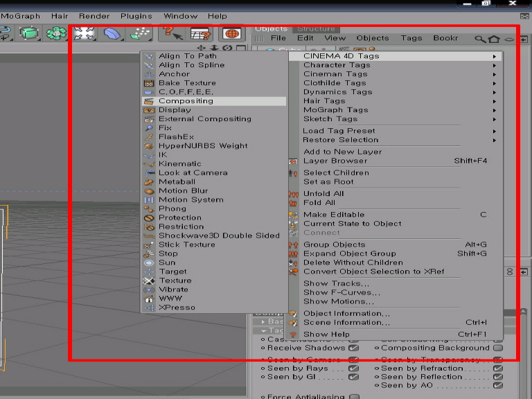Screen dimensions: 532x399
Task: Click Show Help entry
Action: 396,334
